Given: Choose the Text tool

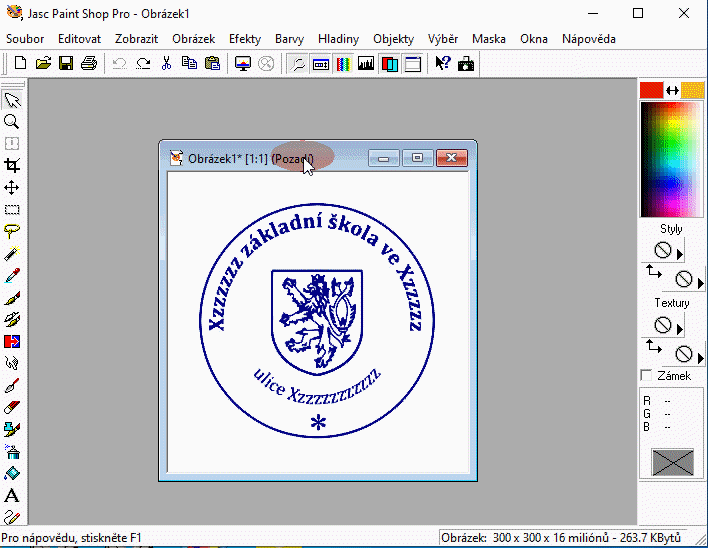Looking at the screenshot, I should click(x=12, y=496).
